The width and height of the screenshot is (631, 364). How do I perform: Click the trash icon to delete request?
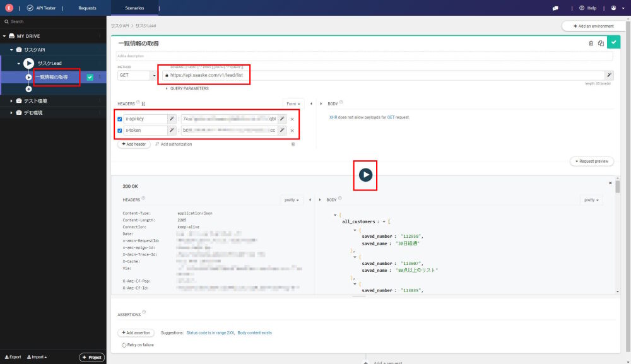(x=591, y=44)
